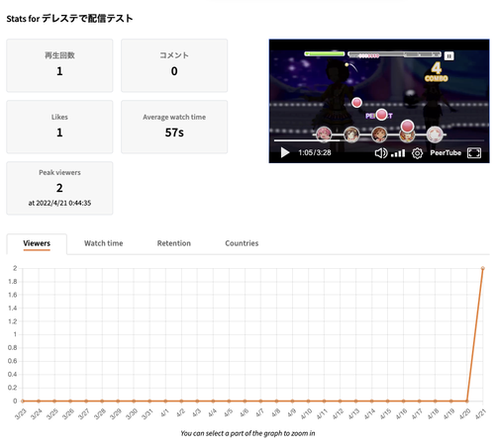
Task: Click the 4/21 data point on graph
Action: pos(483,268)
